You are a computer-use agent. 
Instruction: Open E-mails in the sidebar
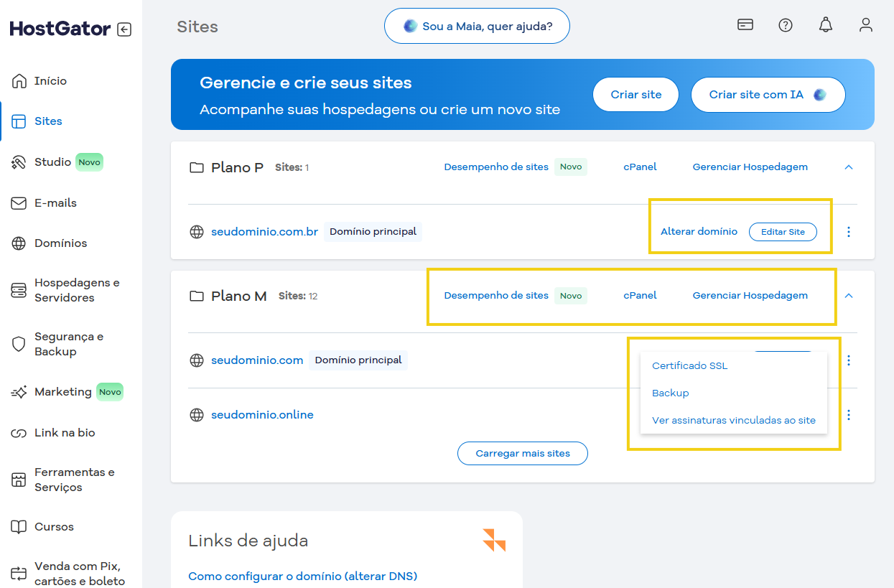point(55,203)
